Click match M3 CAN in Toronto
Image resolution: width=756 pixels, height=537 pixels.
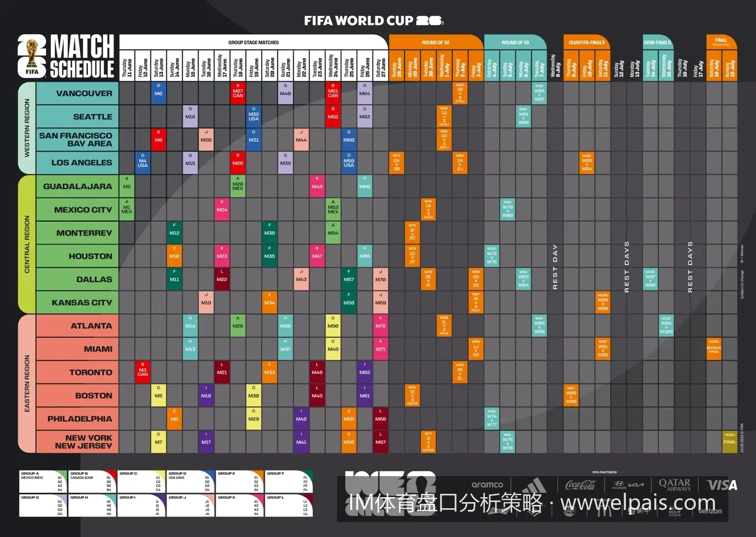(x=143, y=372)
